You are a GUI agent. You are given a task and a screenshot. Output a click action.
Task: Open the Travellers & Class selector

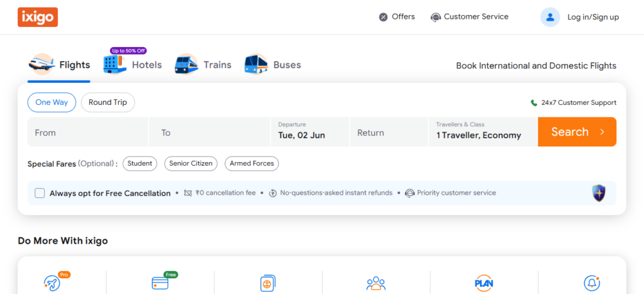click(483, 132)
